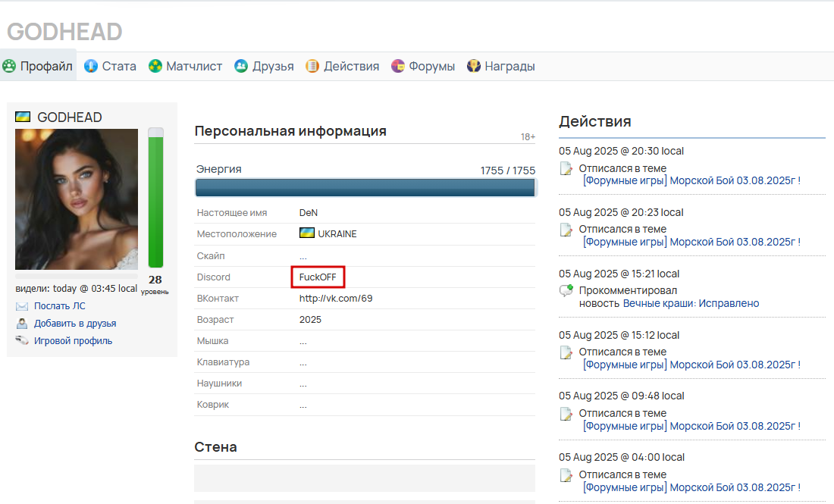Open Морской Бой link from 20:23 action
This screenshot has height=504, width=834.
691,242
